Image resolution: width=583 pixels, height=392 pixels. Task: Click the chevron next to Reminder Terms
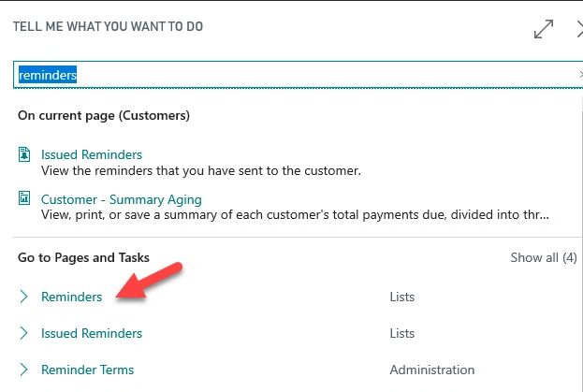[24, 370]
